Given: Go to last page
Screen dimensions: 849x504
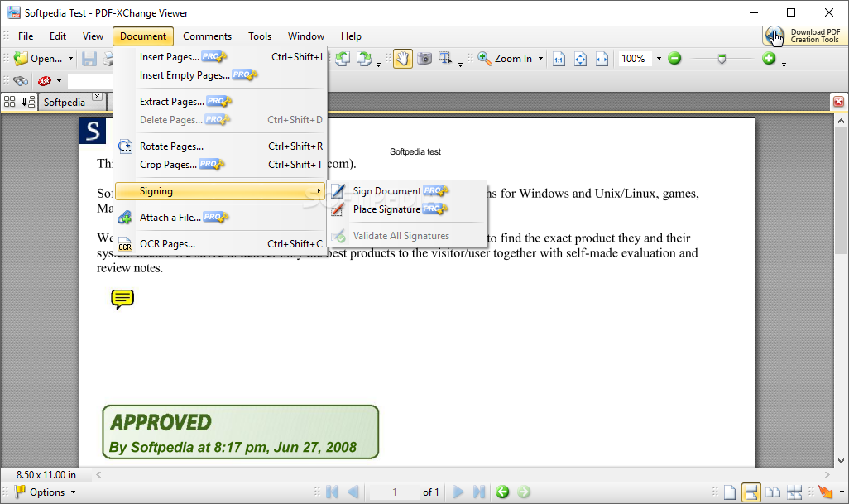Looking at the screenshot, I should 478,492.
